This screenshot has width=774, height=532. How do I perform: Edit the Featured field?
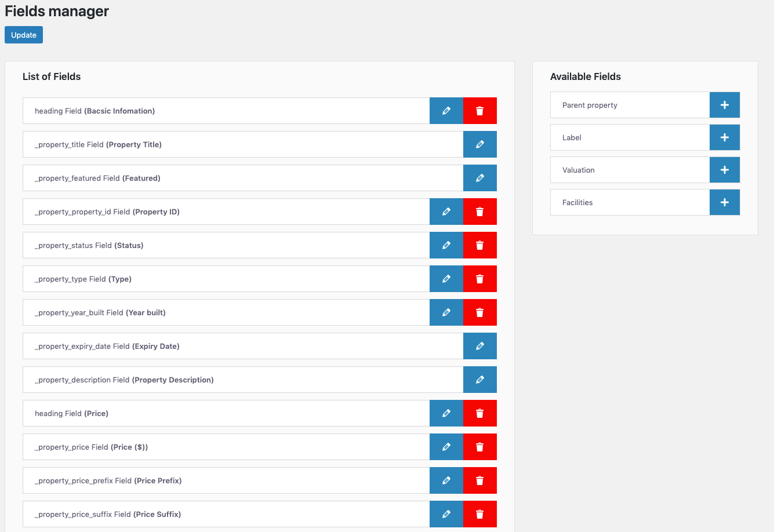pyautogui.click(x=479, y=178)
